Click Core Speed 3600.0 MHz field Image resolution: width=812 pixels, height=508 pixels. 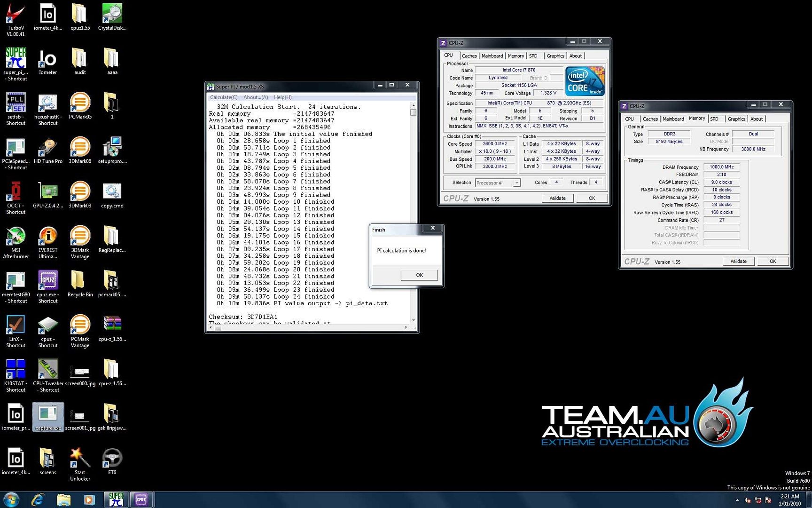pos(495,144)
